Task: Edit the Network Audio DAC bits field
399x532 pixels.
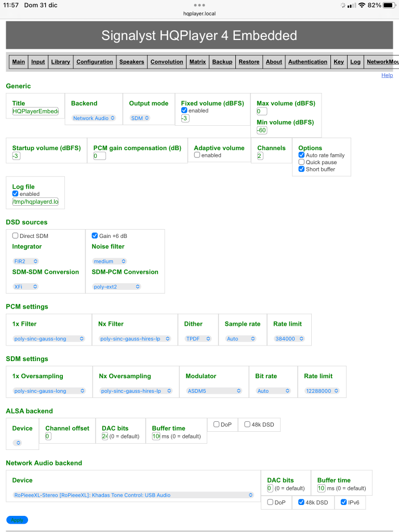Action: (x=270, y=488)
